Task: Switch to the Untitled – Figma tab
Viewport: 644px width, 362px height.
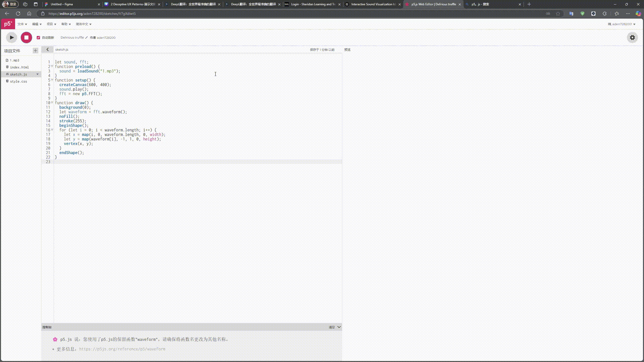Action: point(62,4)
